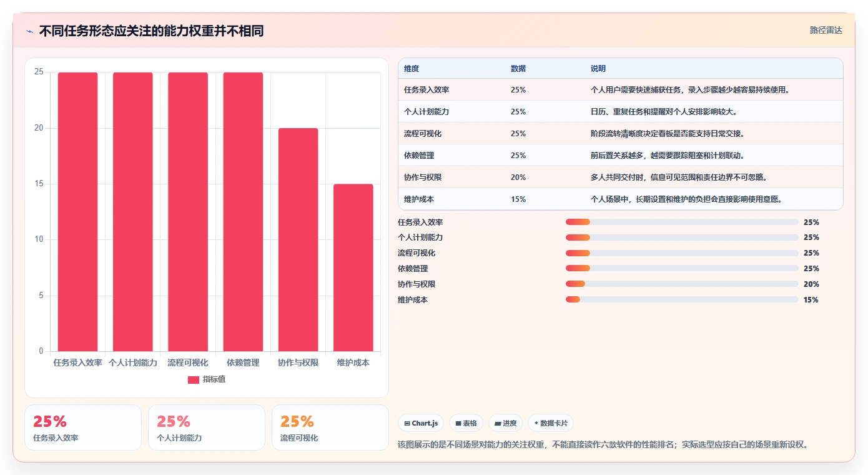Click the 15% label beside the progress list
868x475 pixels.
[x=811, y=300]
